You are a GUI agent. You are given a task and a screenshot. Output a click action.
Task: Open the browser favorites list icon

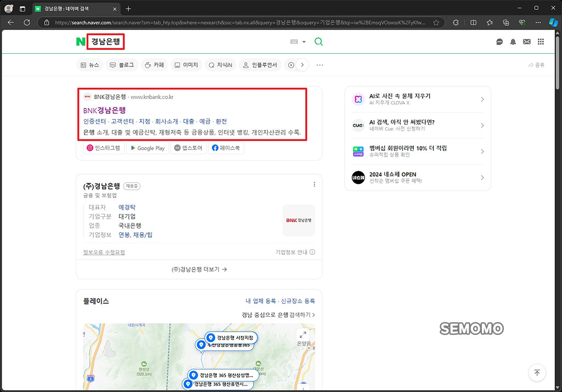click(490, 23)
